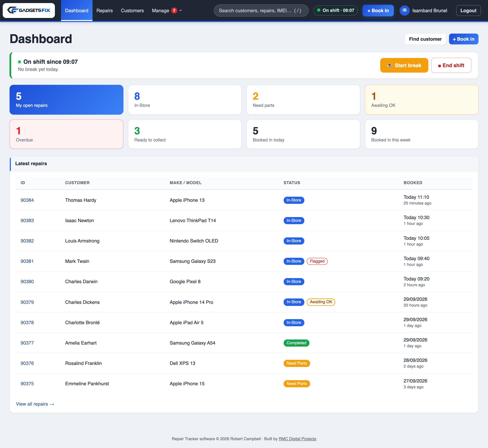Expand the Manage dropdown arrow
488x448 pixels.
[180, 11]
